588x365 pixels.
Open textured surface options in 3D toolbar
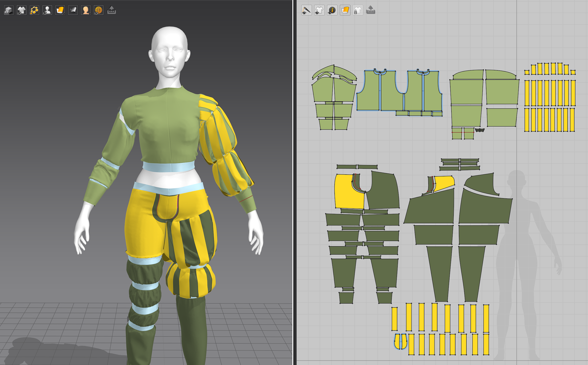click(x=60, y=10)
